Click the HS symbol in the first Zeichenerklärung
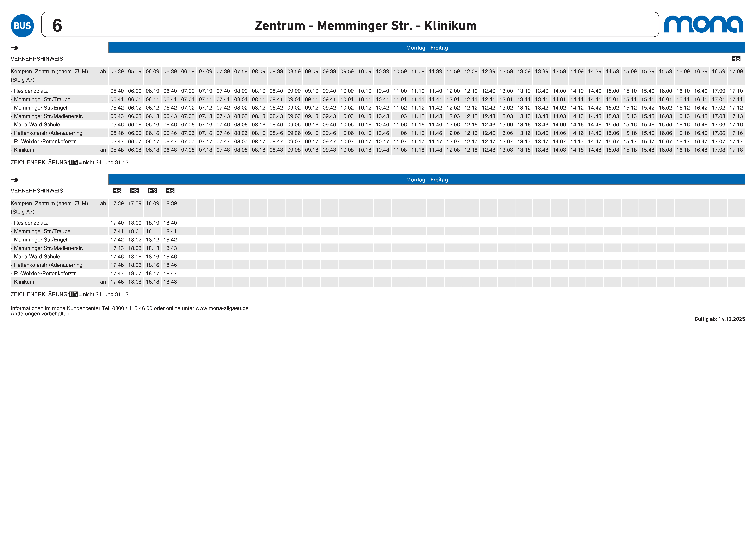Screen dimensions: 756x535 [x=73, y=162]
